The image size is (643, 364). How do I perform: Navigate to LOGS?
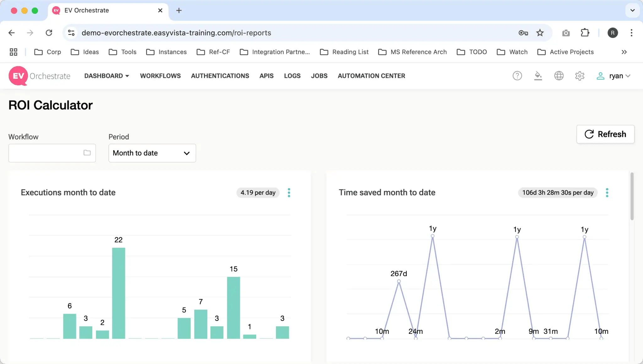tap(292, 76)
